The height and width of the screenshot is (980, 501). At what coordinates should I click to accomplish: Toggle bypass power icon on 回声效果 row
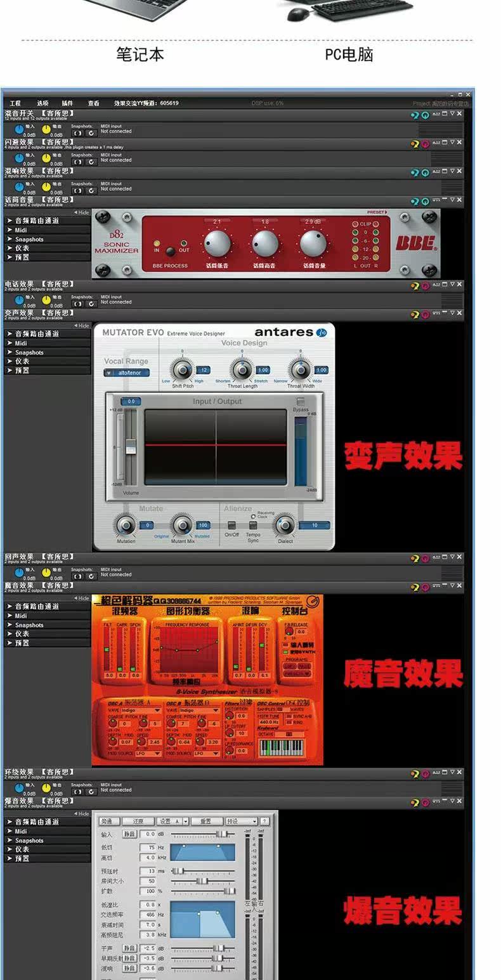click(x=425, y=559)
